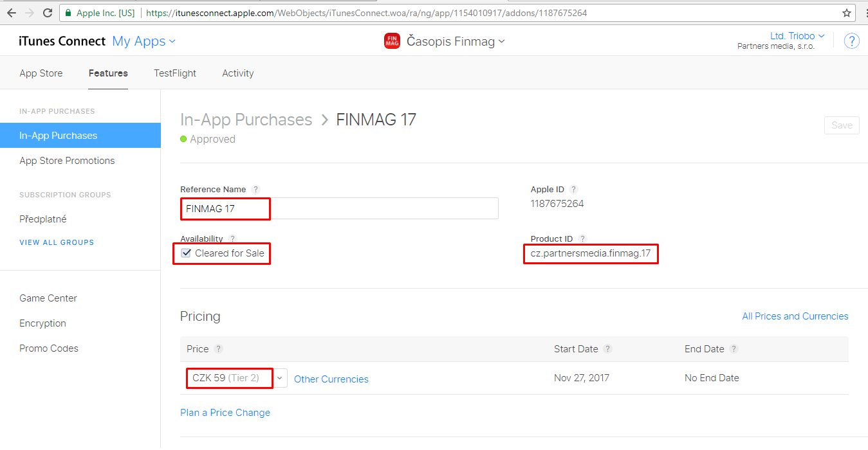
Task: Click VIEW ALL GROUPS link
Action: pos(57,242)
